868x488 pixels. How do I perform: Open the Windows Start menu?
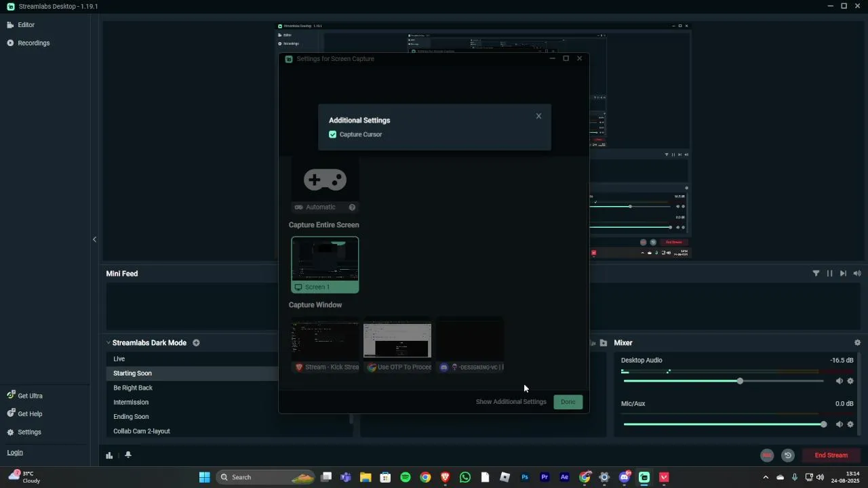pyautogui.click(x=204, y=478)
